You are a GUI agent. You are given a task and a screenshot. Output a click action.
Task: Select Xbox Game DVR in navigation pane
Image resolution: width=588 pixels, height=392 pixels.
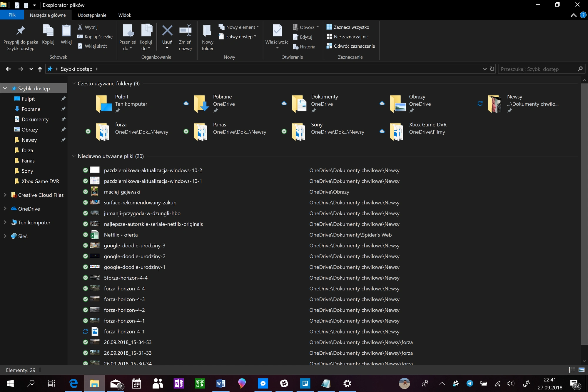point(40,181)
